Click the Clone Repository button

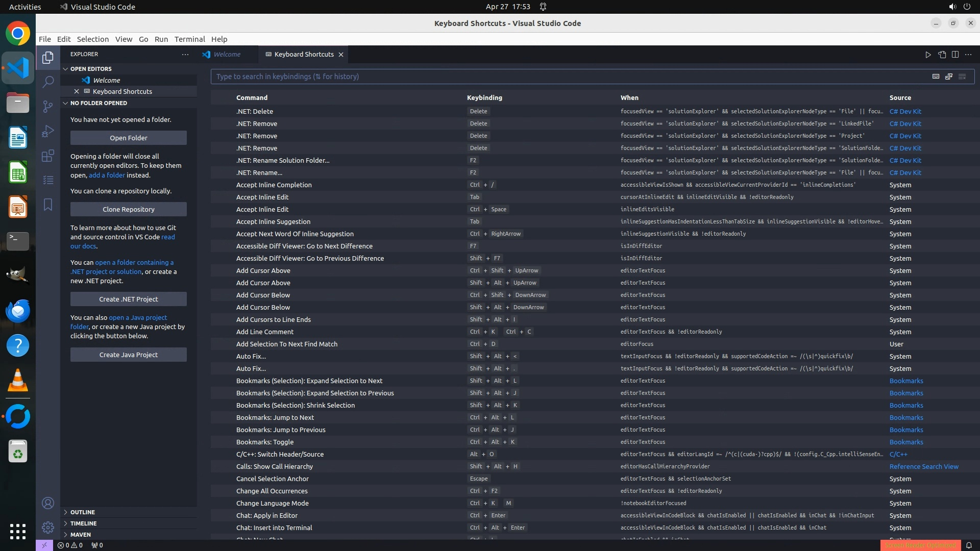click(129, 209)
